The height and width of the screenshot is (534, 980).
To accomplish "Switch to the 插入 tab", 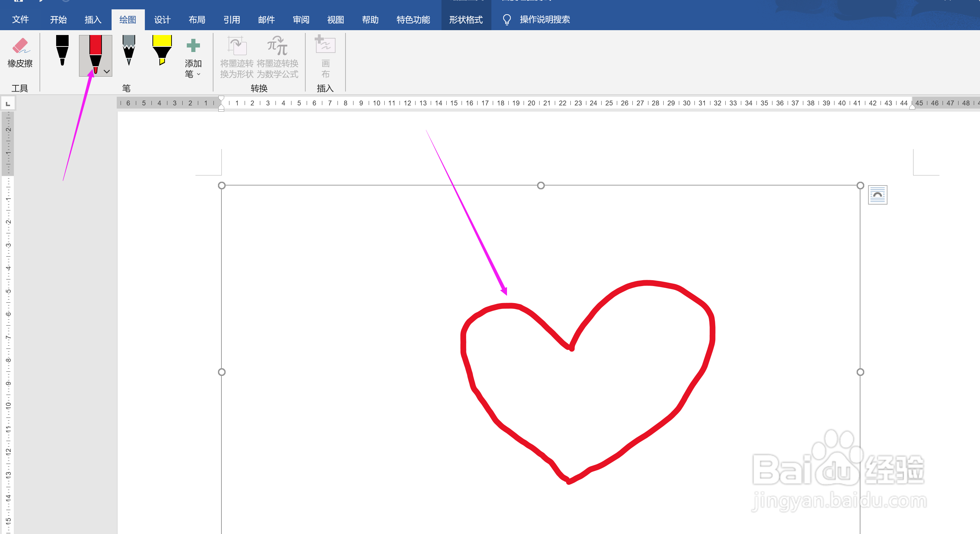I will point(93,19).
